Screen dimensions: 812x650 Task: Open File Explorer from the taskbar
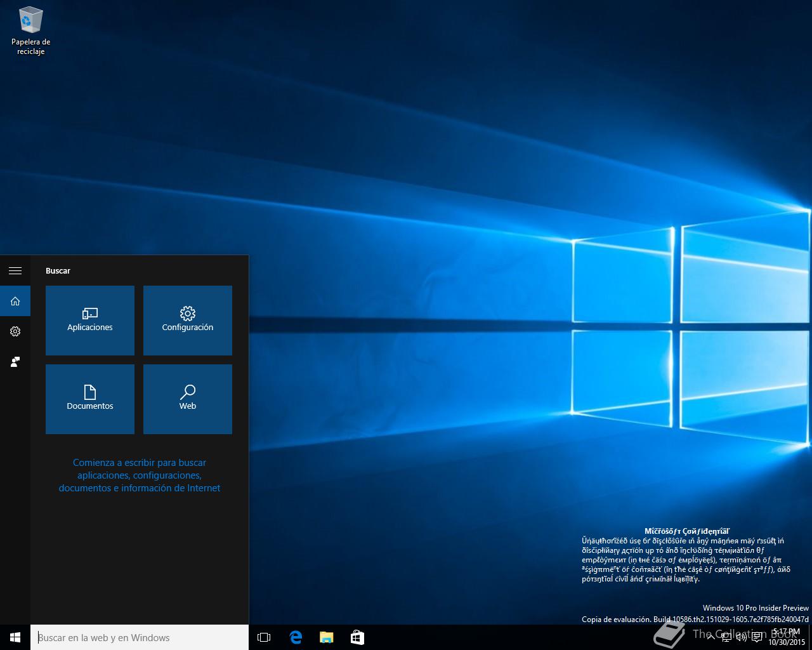click(326, 637)
